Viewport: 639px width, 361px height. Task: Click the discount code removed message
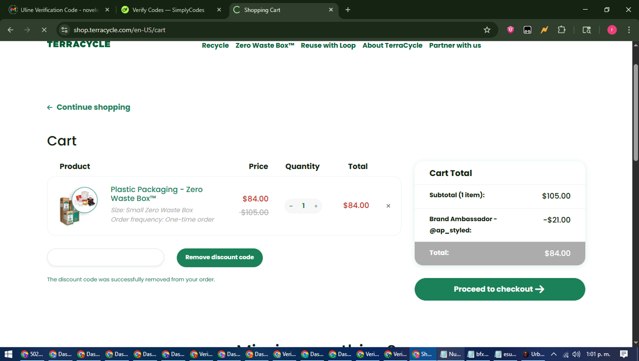pyautogui.click(x=131, y=280)
